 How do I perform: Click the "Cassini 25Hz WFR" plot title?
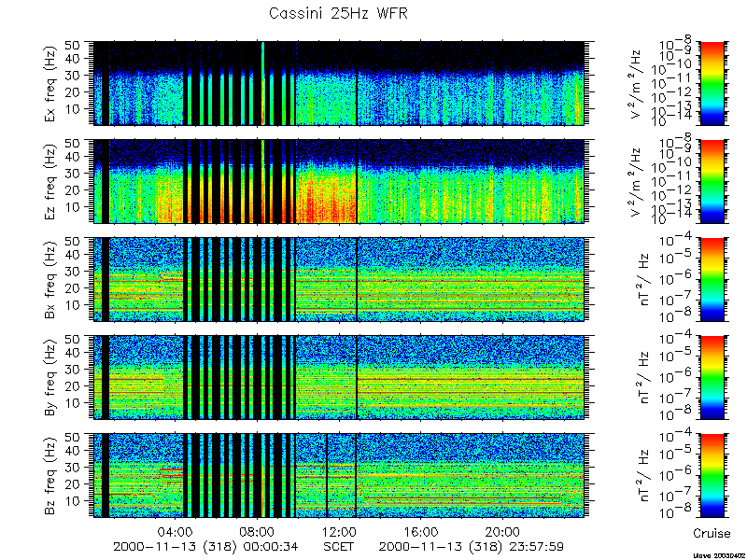coord(338,13)
